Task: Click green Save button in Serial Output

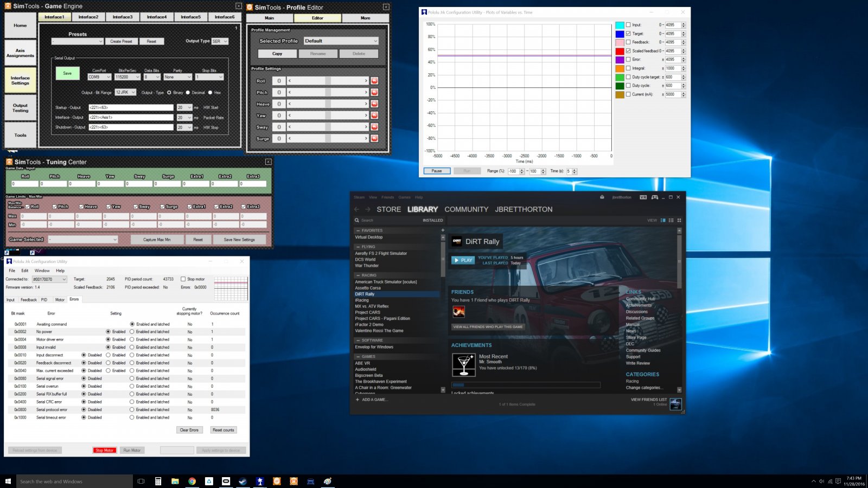Action: point(67,73)
